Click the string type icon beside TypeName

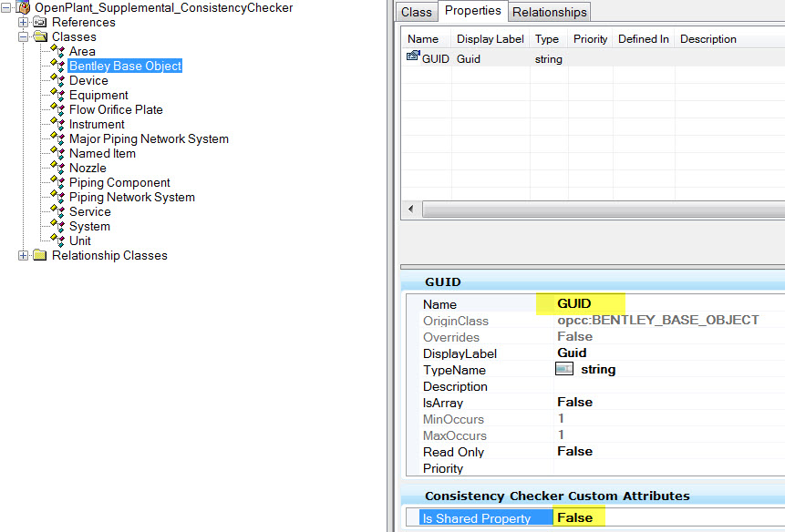pyautogui.click(x=564, y=369)
